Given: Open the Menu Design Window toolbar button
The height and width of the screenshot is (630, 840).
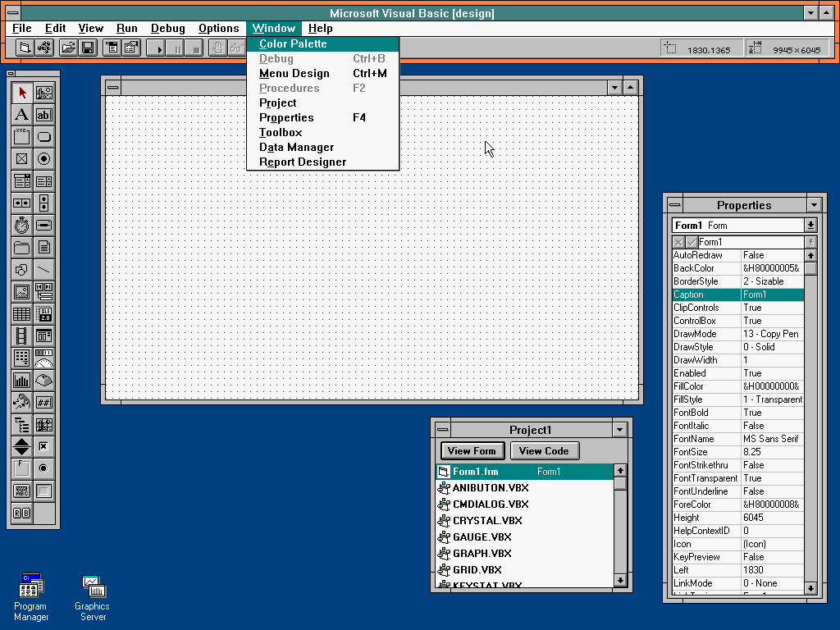Looking at the screenshot, I should [112, 48].
